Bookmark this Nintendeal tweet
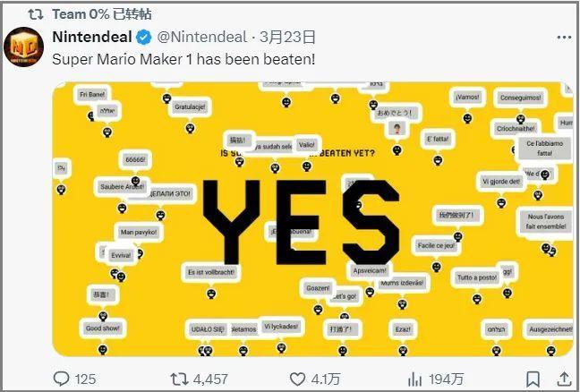The height and width of the screenshot is (392, 580). click(x=533, y=379)
